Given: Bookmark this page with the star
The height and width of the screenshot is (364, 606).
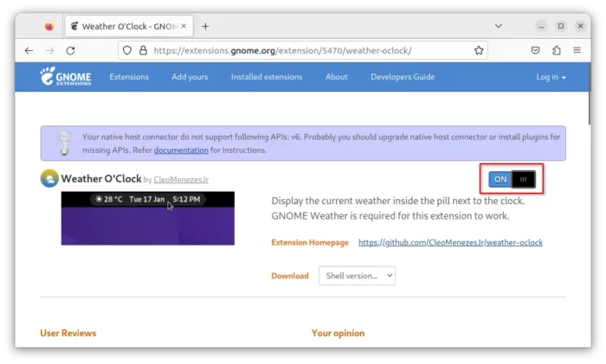Looking at the screenshot, I should [479, 50].
